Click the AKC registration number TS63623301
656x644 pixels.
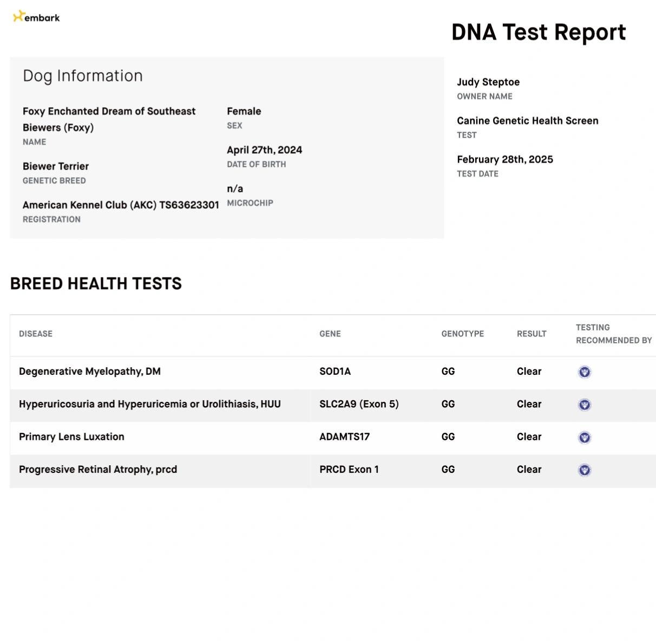point(189,205)
